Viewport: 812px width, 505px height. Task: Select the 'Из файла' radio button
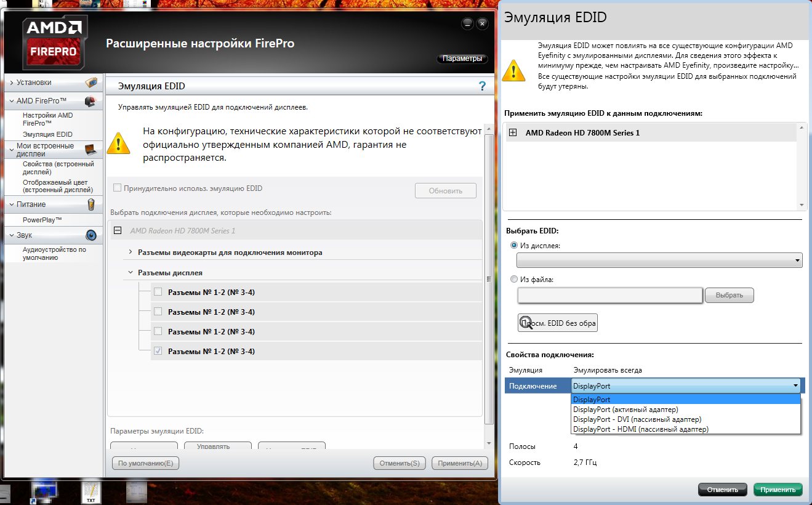(x=514, y=279)
